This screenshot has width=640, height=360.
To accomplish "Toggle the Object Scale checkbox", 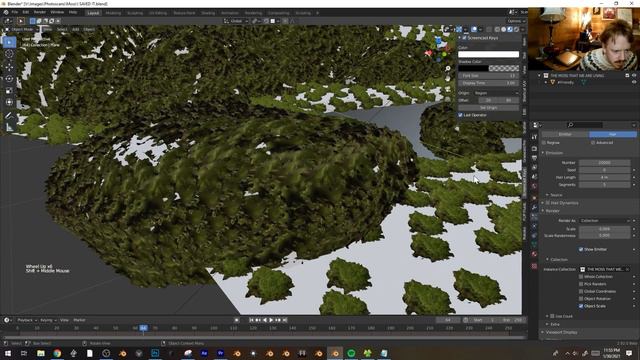I will 581,306.
